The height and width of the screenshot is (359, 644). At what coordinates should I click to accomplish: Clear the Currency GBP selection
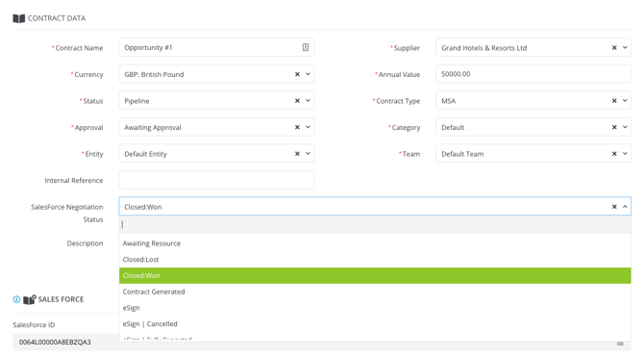[297, 74]
